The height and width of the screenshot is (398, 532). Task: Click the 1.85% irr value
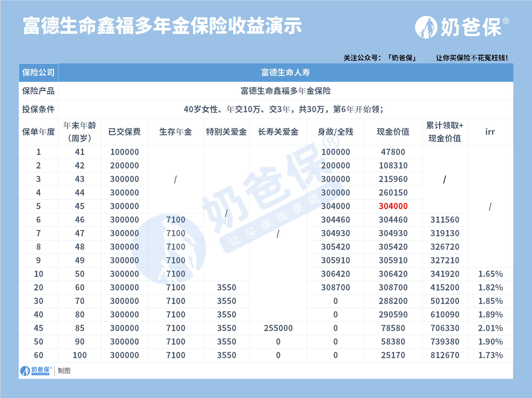[x=490, y=301]
